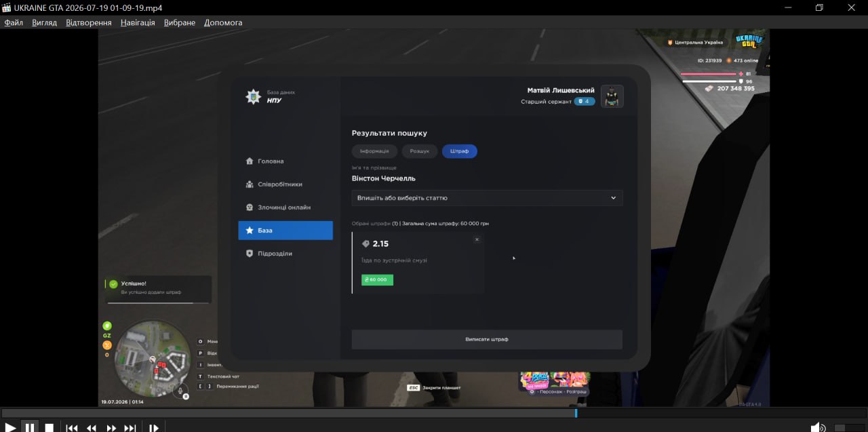Click the rewind (decrease speed) button
The width and height of the screenshot is (868, 432).
[92, 428]
